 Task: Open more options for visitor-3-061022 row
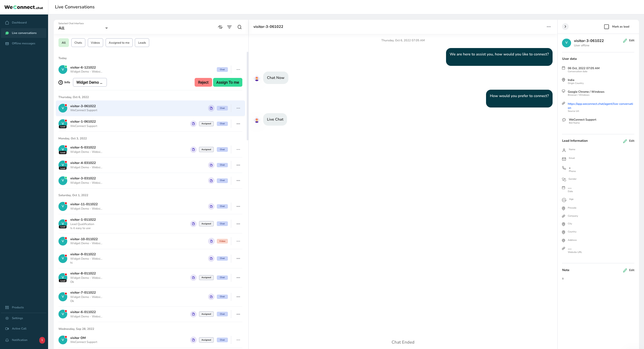point(238,108)
